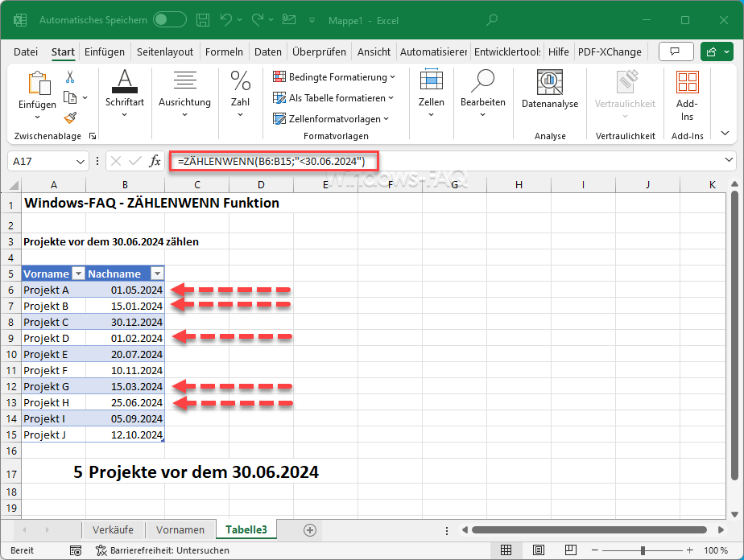The height and width of the screenshot is (560, 744).
Task: Click the vertical scrollbar thumb
Action: (x=734, y=336)
